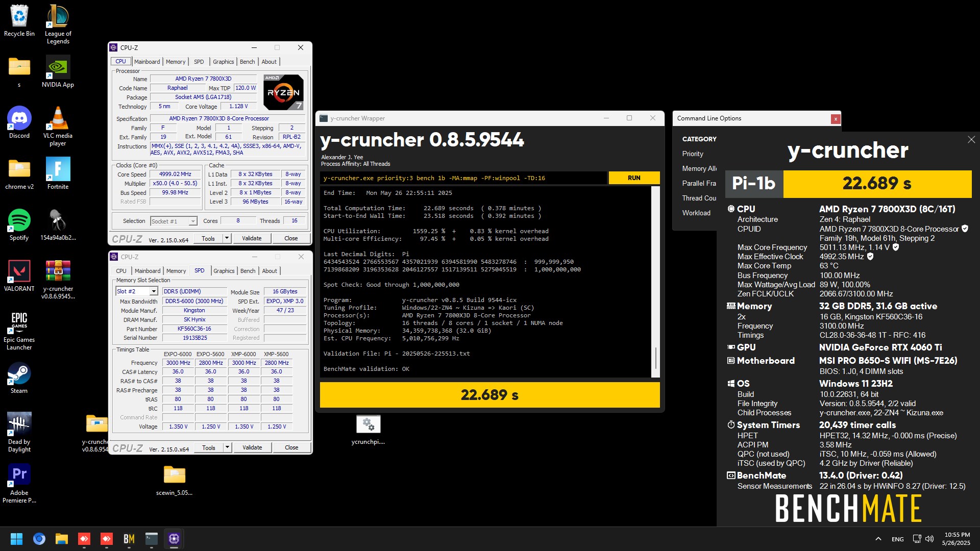Click the y-cruncher command line input field
The height and width of the screenshot is (551, 980).
pyautogui.click(x=463, y=178)
